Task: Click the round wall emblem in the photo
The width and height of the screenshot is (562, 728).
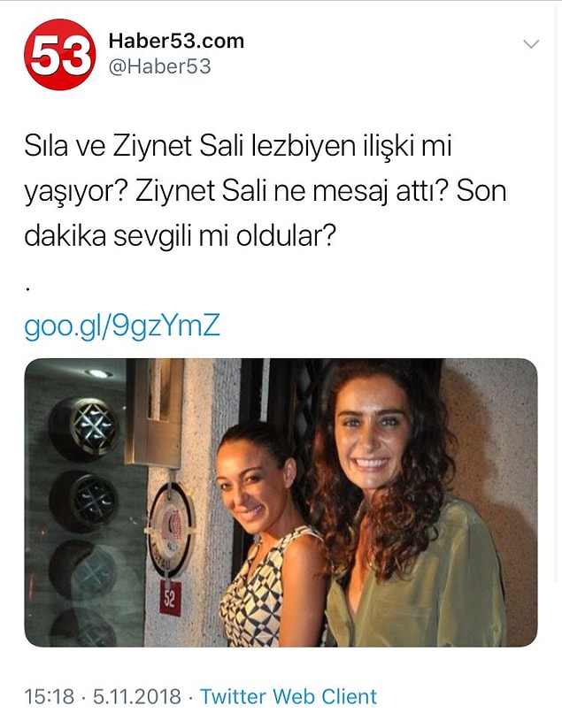Action: (170, 529)
